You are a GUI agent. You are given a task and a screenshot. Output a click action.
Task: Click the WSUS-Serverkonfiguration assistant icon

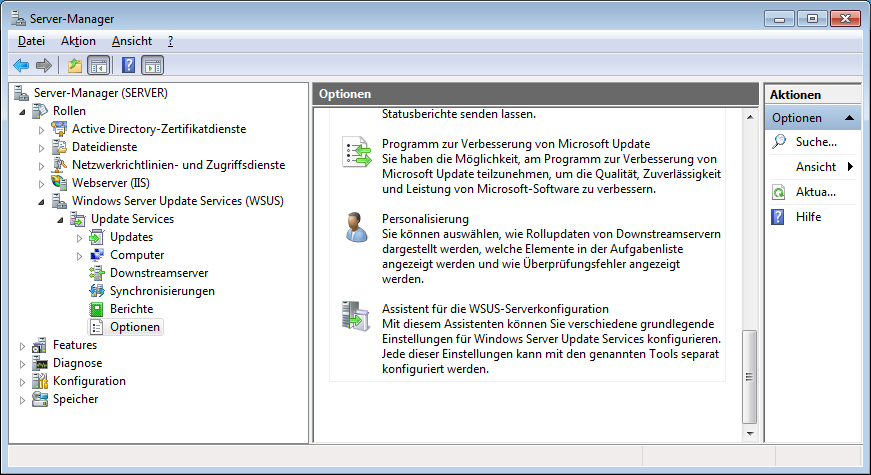click(356, 316)
